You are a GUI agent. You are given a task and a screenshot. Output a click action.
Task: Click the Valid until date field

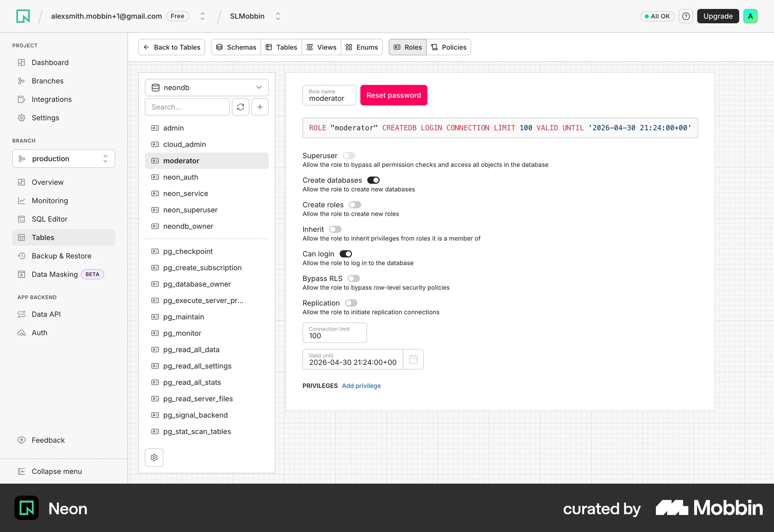pos(353,359)
